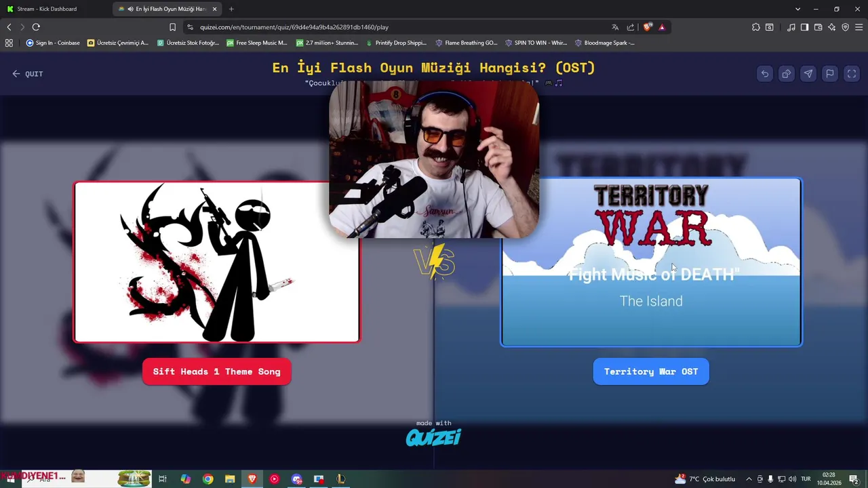
Task: Click the share page icon in address bar
Action: click(631, 27)
